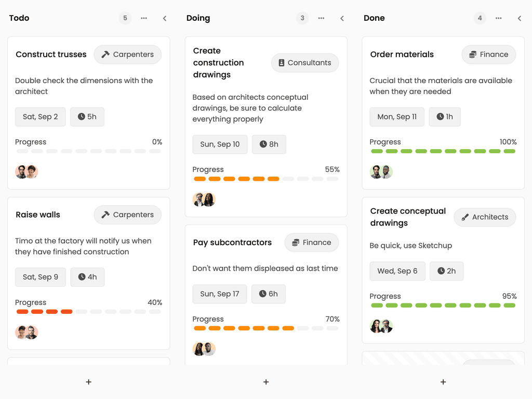Click Pay subcontractors 70% progress bar
Image resolution: width=532 pixels, height=399 pixels.
pos(266,328)
